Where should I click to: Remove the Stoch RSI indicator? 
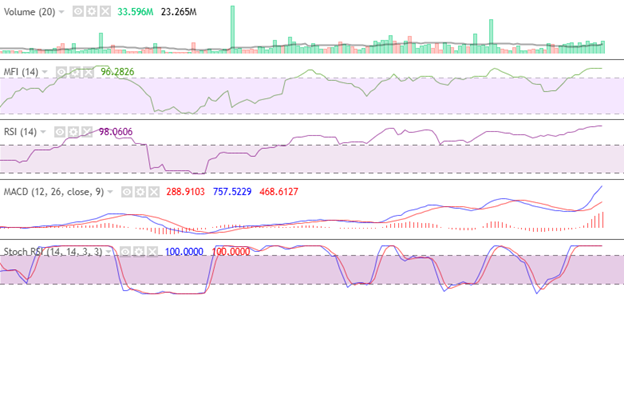point(152,252)
